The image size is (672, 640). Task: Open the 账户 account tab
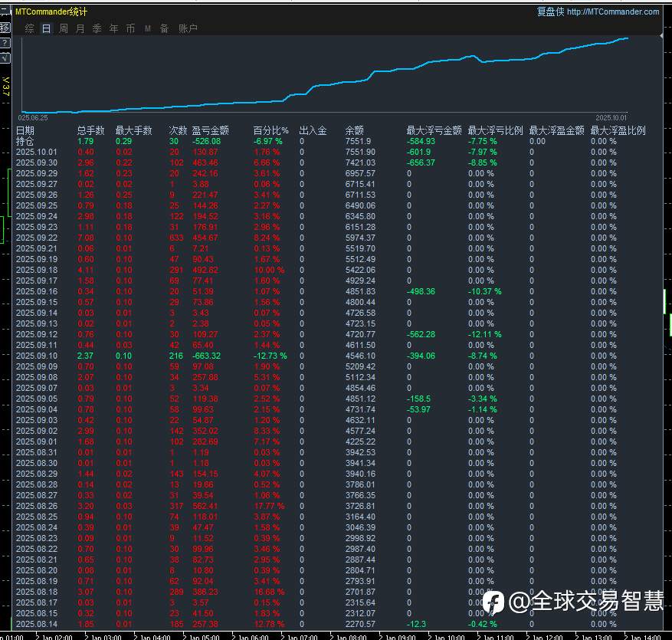pos(188,28)
